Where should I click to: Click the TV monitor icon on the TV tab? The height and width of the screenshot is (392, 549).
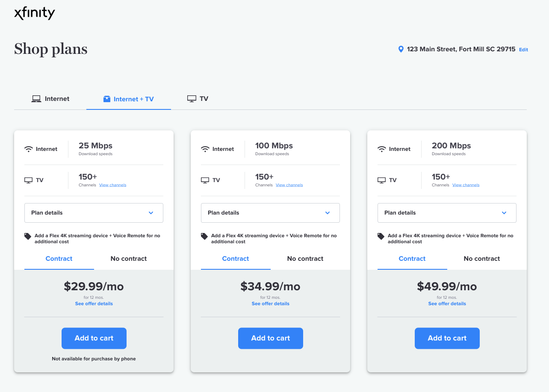(x=192, y=99)
